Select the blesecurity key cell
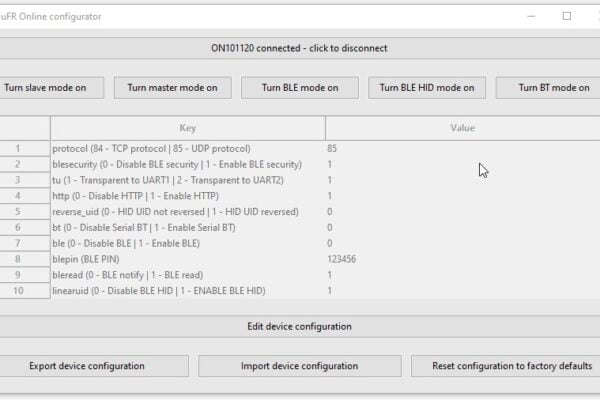The width and height of the screenshot is (600, 400). (188, 164)
